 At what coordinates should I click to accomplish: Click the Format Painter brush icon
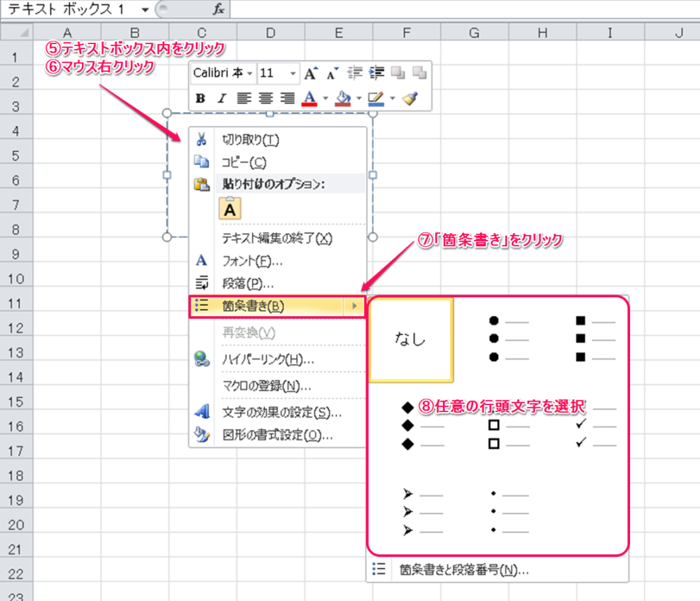pyautogui.click(x=411, y=99)
